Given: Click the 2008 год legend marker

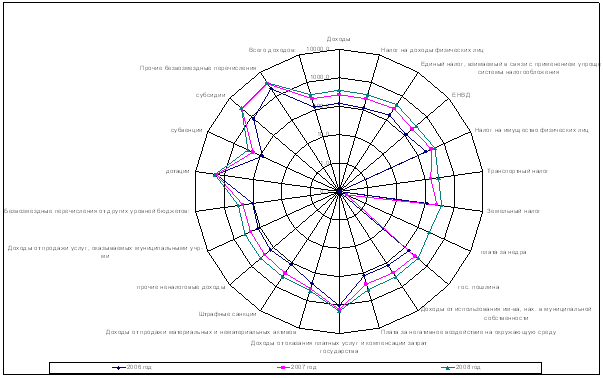Looking at the screenshot, I should pos(448,368).
